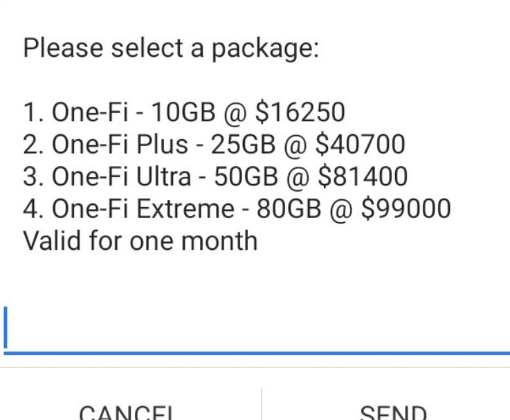Click the word 'Ultra' in option 3
The image size is (510, 420).
[x=165, y=176]
